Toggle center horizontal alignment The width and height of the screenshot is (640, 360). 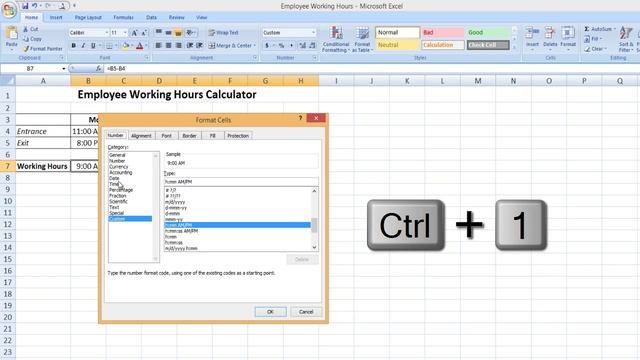(x=168, y=45)
